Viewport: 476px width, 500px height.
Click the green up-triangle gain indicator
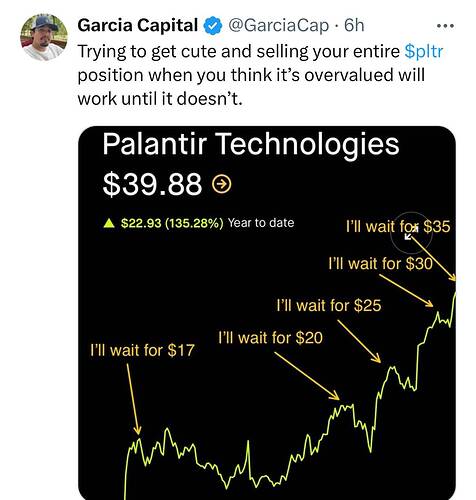click(x=109, y=223)
